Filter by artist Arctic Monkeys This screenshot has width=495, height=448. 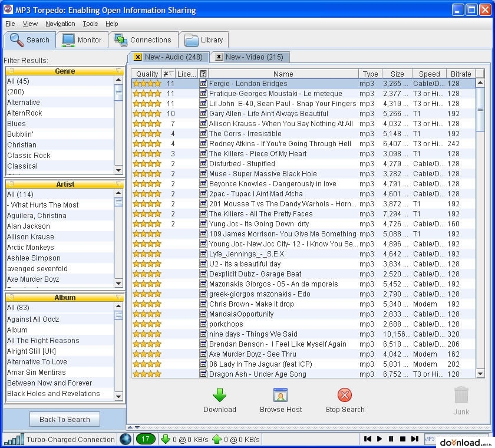(60, 247)
